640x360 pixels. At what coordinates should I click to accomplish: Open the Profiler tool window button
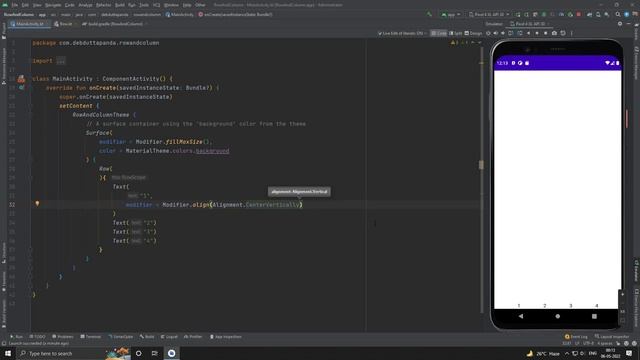[x=193, y=336]
